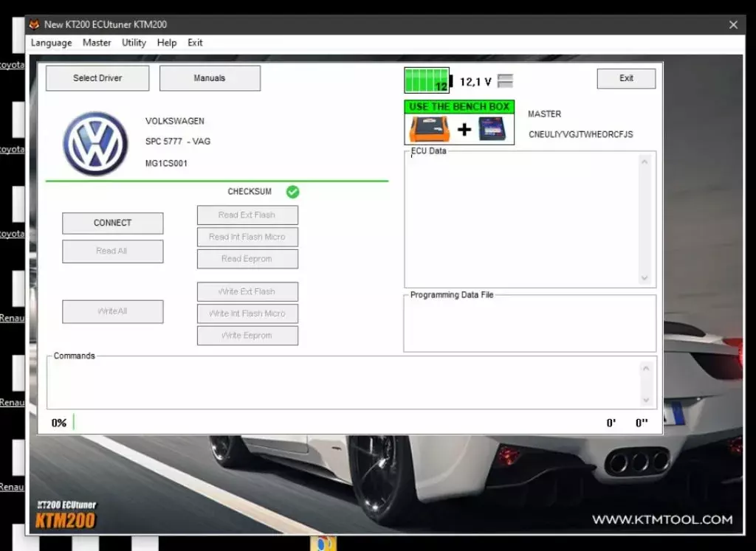
Task: Click the Exit menu item
Action: pos(195,43)
